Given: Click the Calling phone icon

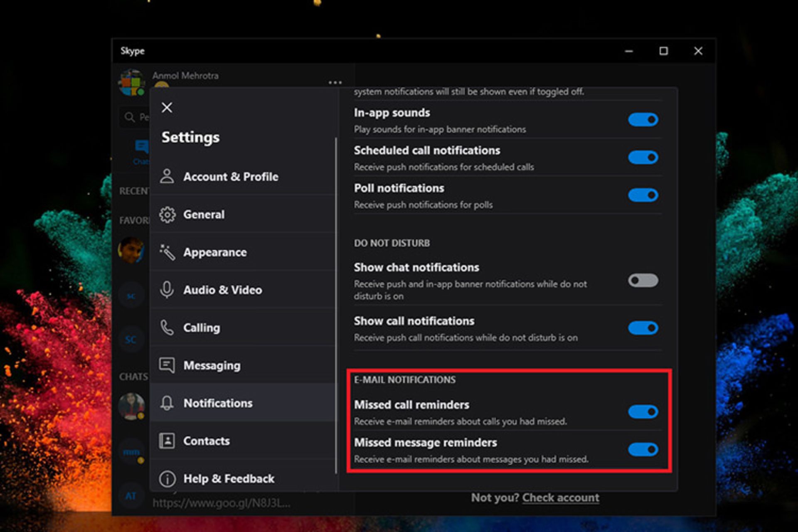Looking at the screenshot, I should (167, 328).
